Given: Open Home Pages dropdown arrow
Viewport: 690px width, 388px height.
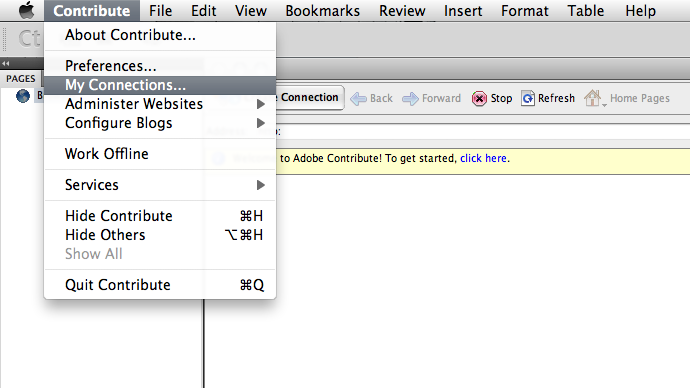Looking at the screenshot, I should (x=604, y=105).
